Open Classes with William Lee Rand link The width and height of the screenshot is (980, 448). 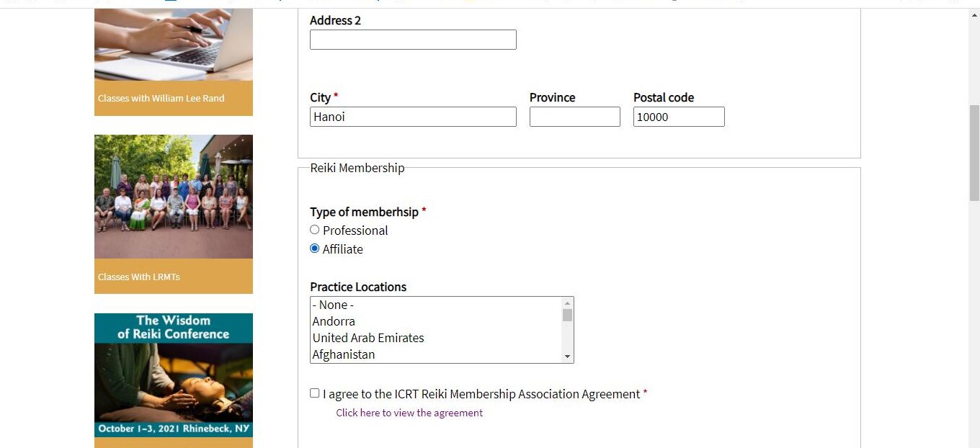(161, 98)
